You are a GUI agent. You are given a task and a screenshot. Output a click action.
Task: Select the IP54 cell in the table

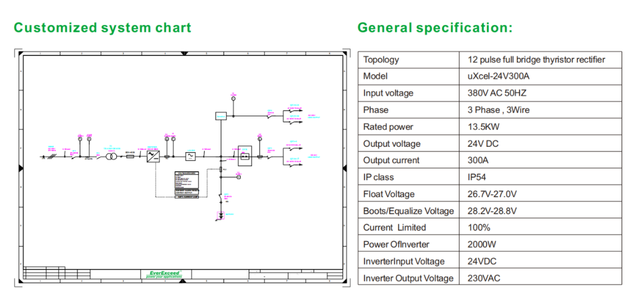[477, 177]
